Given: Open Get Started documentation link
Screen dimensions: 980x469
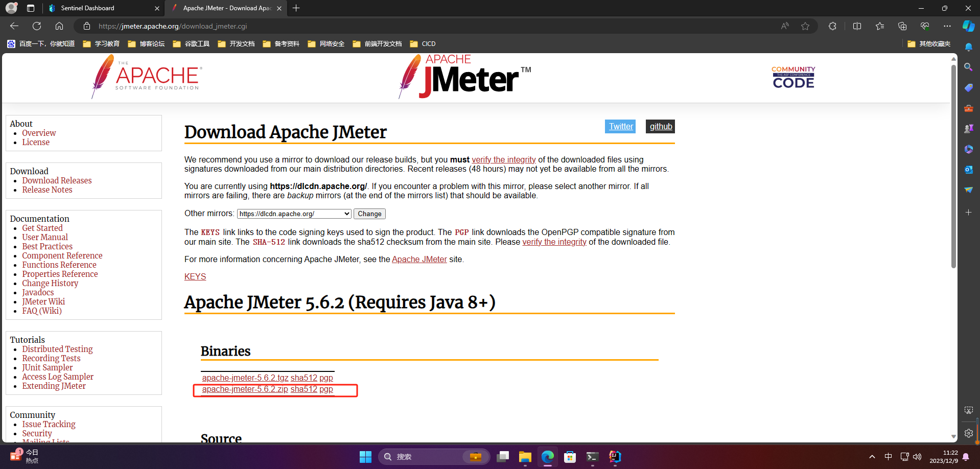Looking at the screenshot, I should click(42, 228).
